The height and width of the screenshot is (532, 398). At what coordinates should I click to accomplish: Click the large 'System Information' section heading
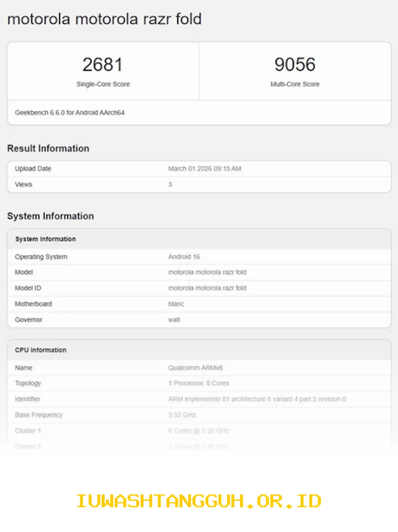pos(51,216)
